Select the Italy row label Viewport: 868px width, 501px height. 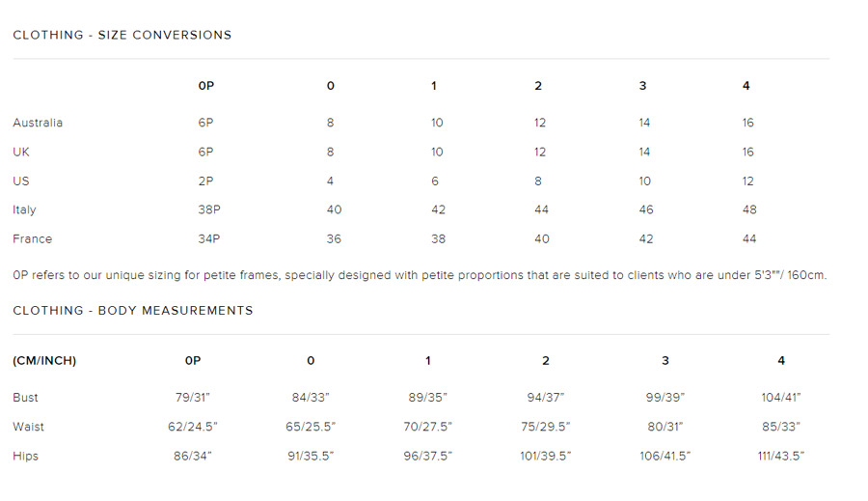24,209
